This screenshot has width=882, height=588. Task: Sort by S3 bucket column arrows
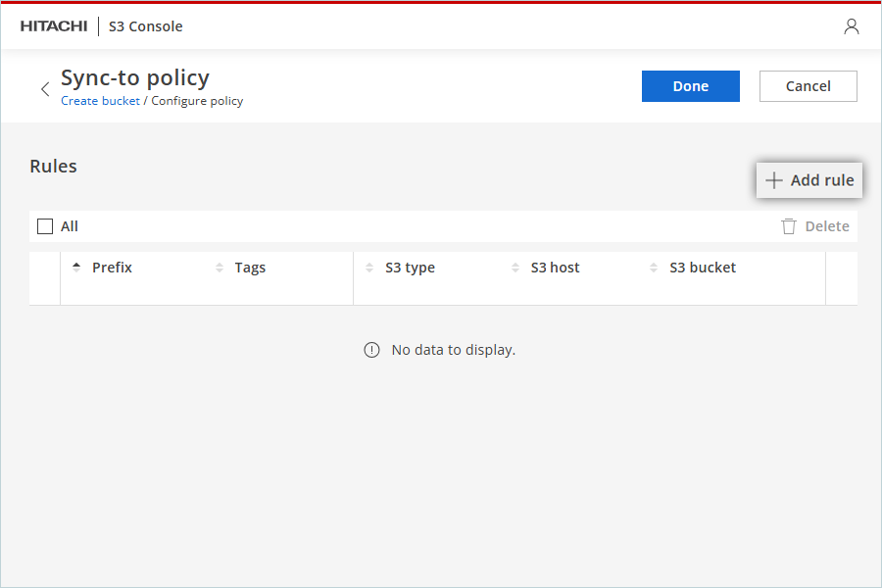654,268
